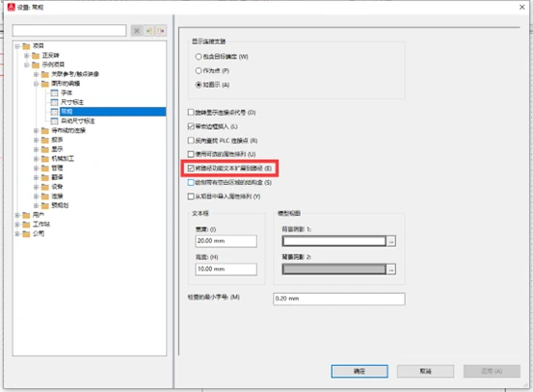Click the text box width field 20.00 mm
This screenshot has height=392, width=533.
point(227,241)
